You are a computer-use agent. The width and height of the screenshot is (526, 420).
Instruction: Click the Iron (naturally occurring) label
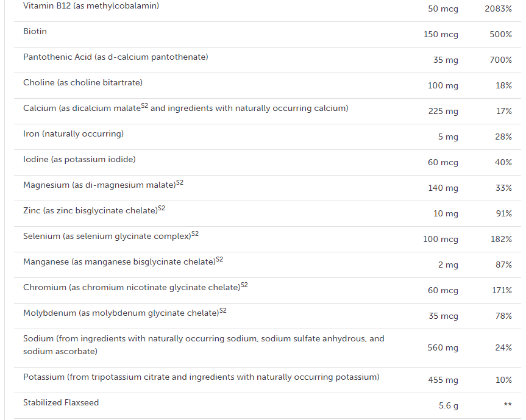tap(73, 134)
